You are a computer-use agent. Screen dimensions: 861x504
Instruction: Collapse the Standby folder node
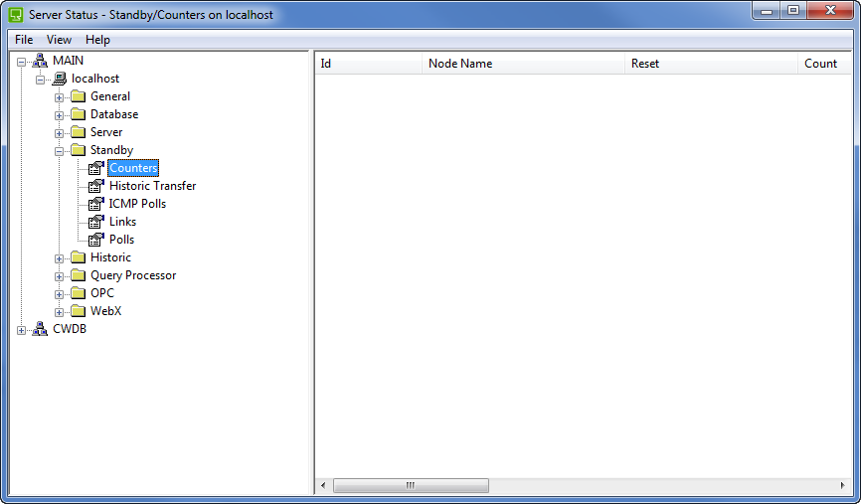point(60,151)
